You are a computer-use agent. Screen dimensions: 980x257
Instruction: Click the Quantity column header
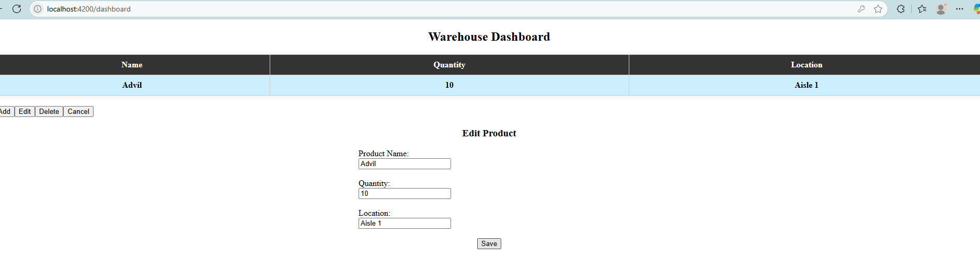(449, 65)
